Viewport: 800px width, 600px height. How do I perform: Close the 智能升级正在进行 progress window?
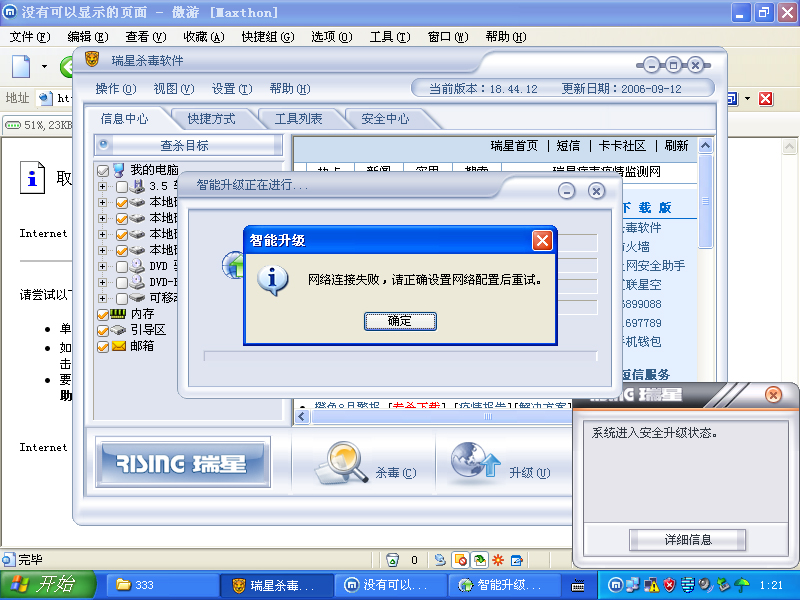pyautogui.click(x=596, y=191)
